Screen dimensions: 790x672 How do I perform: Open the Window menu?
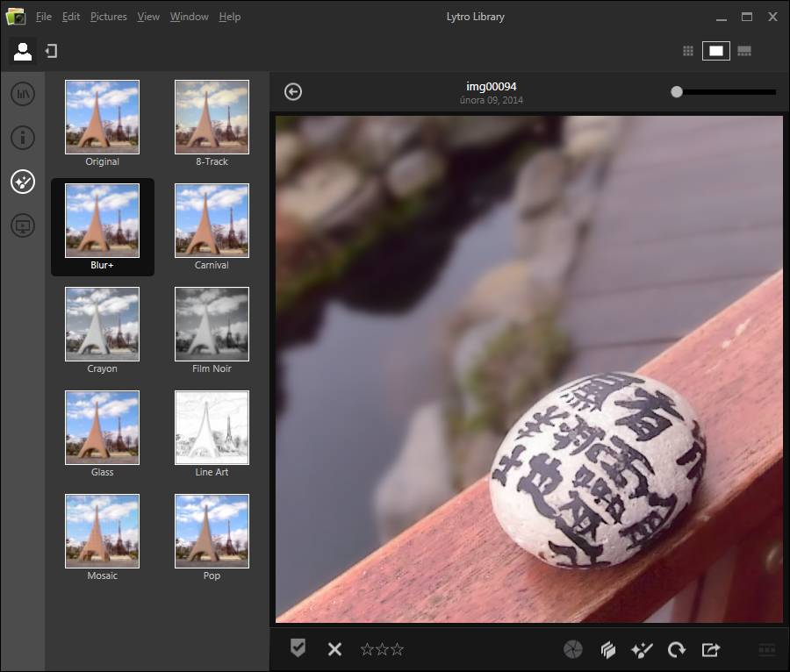[189, 17]
